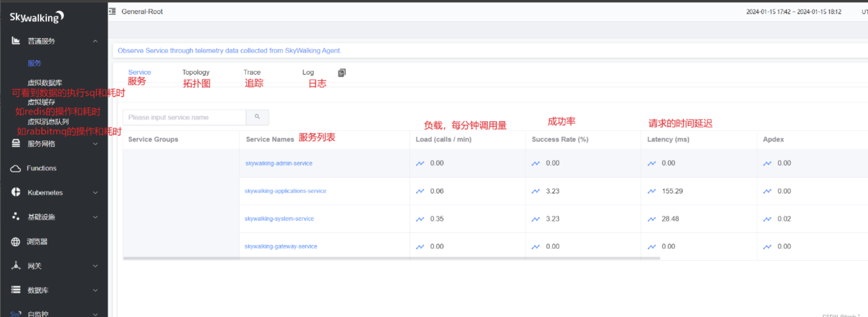Open success rate trend icon for skywalking-gateway-service
868x317 pixels.
pyautogui.click(x=536, y=247)
